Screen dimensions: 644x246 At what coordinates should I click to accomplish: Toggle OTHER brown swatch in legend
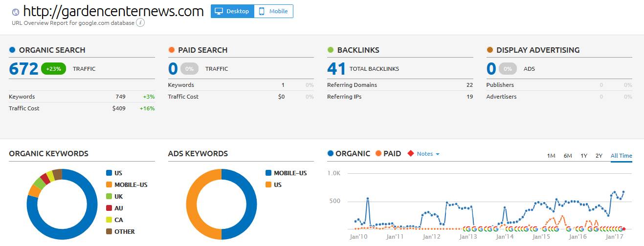109,231
